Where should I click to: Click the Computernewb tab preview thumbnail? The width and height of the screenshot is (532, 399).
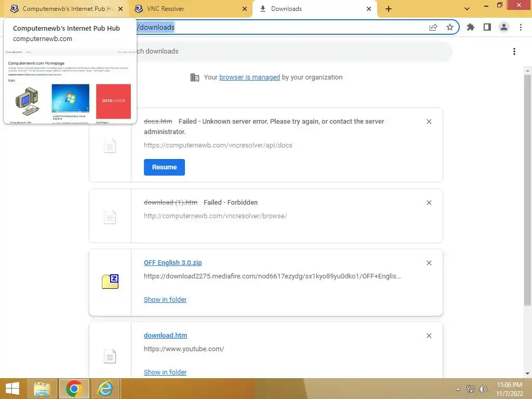(x=70, y=86)
